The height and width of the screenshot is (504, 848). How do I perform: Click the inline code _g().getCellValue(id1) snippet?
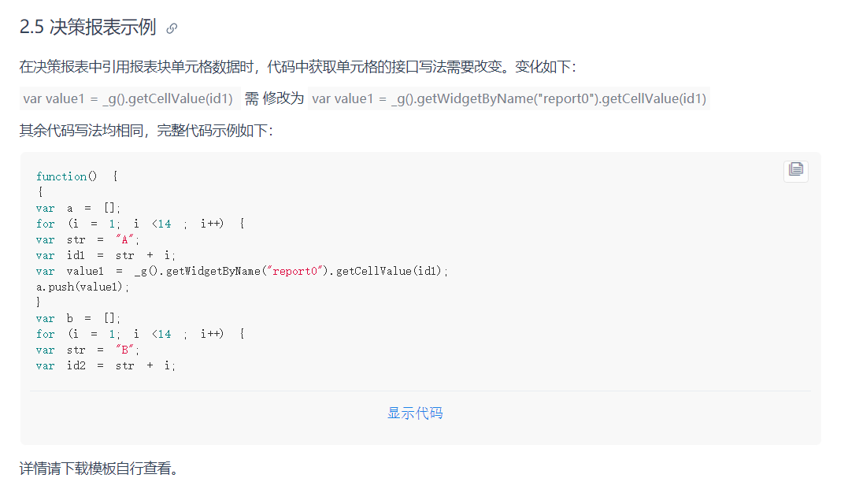129,98
